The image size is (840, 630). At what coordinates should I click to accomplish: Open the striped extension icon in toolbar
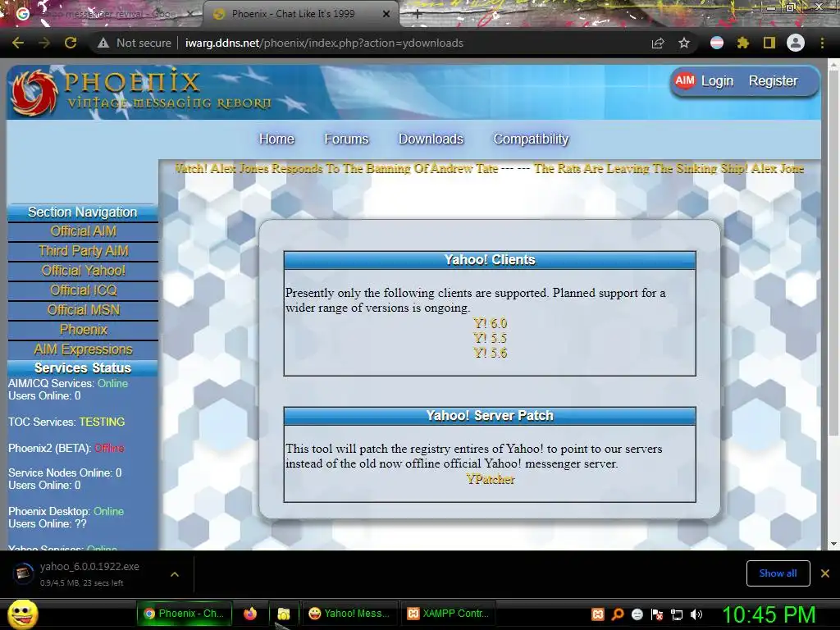(x=717, y=43)
